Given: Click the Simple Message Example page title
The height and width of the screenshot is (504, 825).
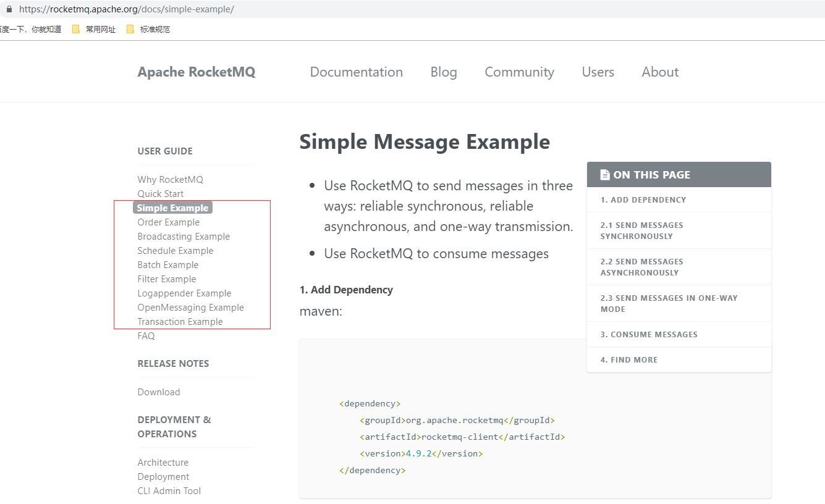Looking at the screenshot, I should [425, 142].
